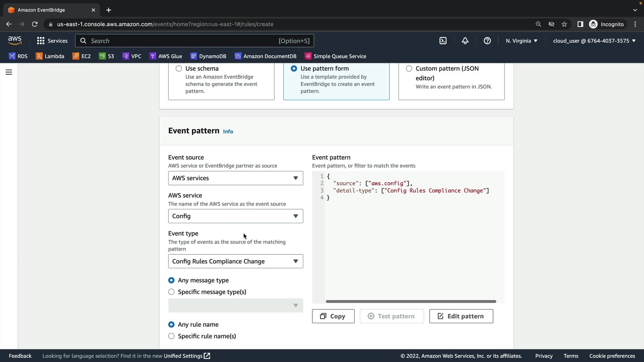Viewport: 644px width, 362px height.
Task: Click the Edit pattern button
Action: (x=461, y=316)
